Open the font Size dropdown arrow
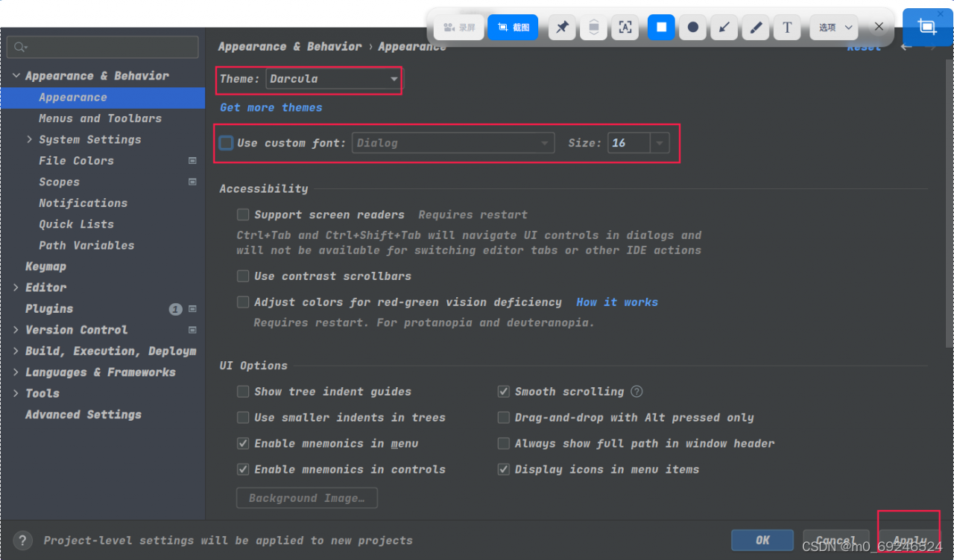Image resolution: width=954 pixels, height=560 pixels. point(660,143)
